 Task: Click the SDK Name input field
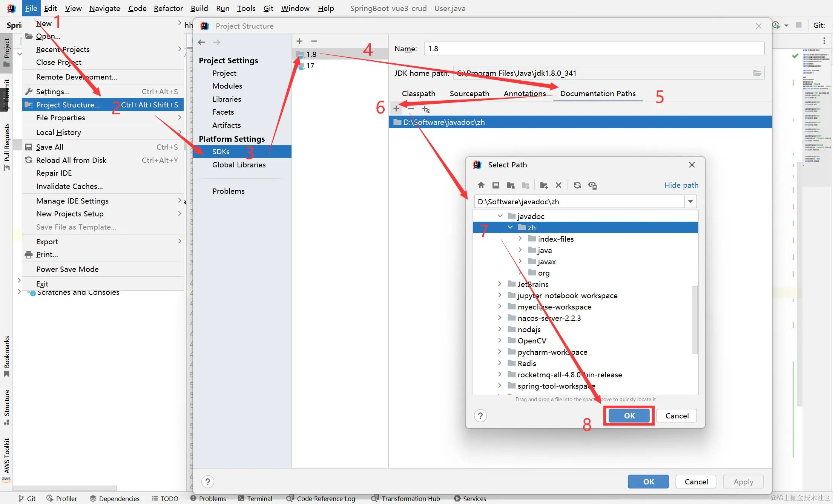pyautogui.click(x=594, y=49)
